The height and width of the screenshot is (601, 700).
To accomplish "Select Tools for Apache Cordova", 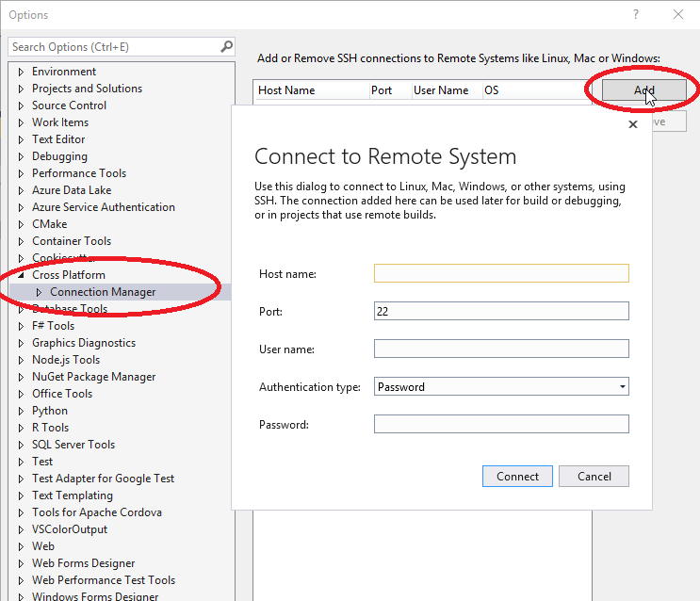I will point(97,512).
